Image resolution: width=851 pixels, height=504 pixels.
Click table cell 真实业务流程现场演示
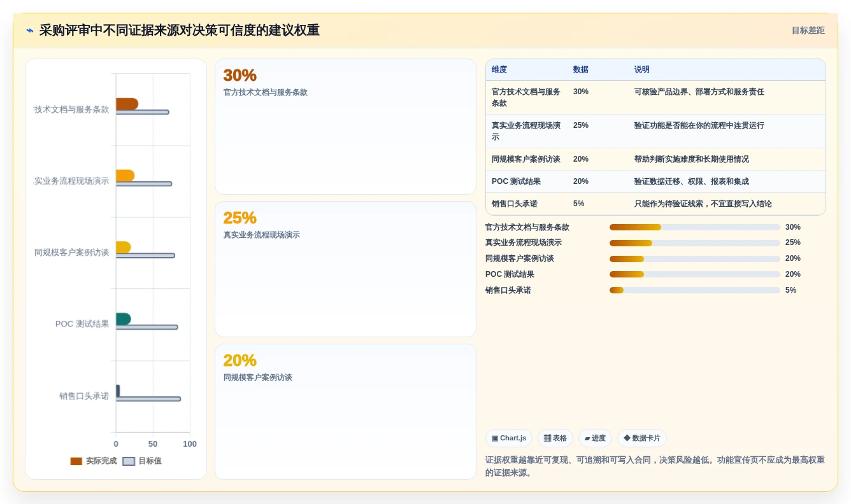(526, 131)
